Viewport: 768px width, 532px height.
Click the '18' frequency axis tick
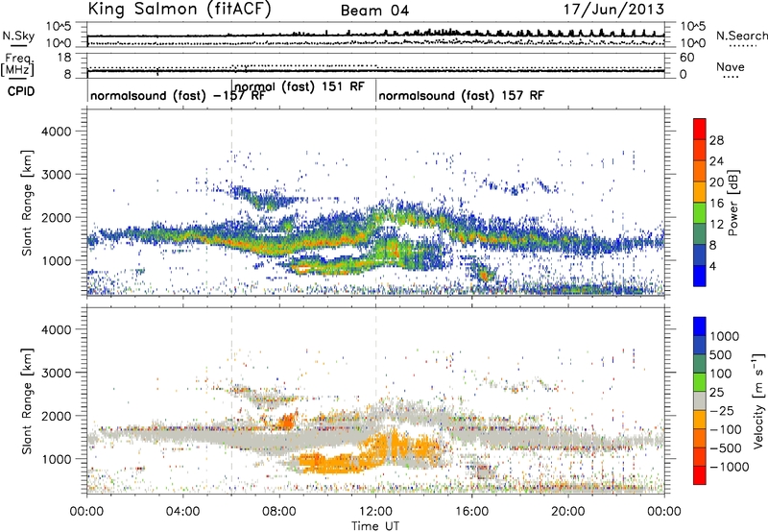pyautogui.click(x=64, y=58)
